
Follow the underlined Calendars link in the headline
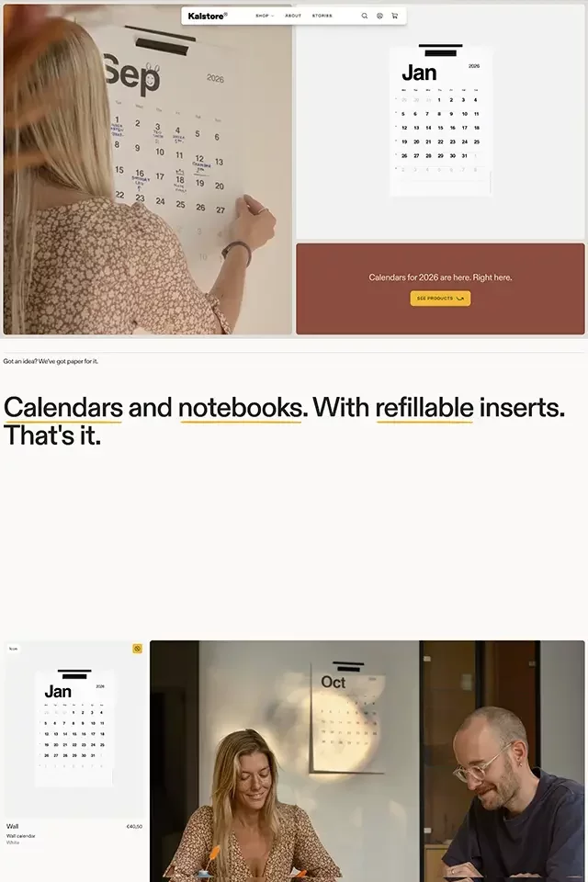(63, 408)
